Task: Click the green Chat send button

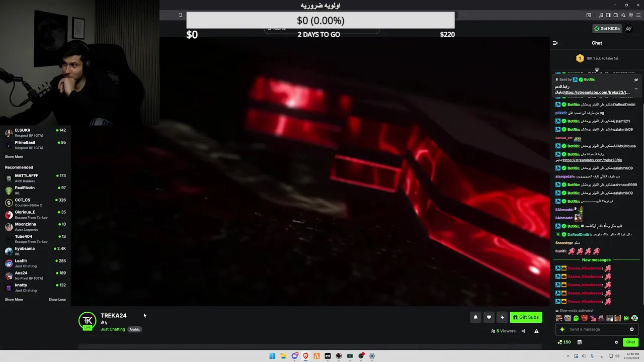Action: [630, 342]
